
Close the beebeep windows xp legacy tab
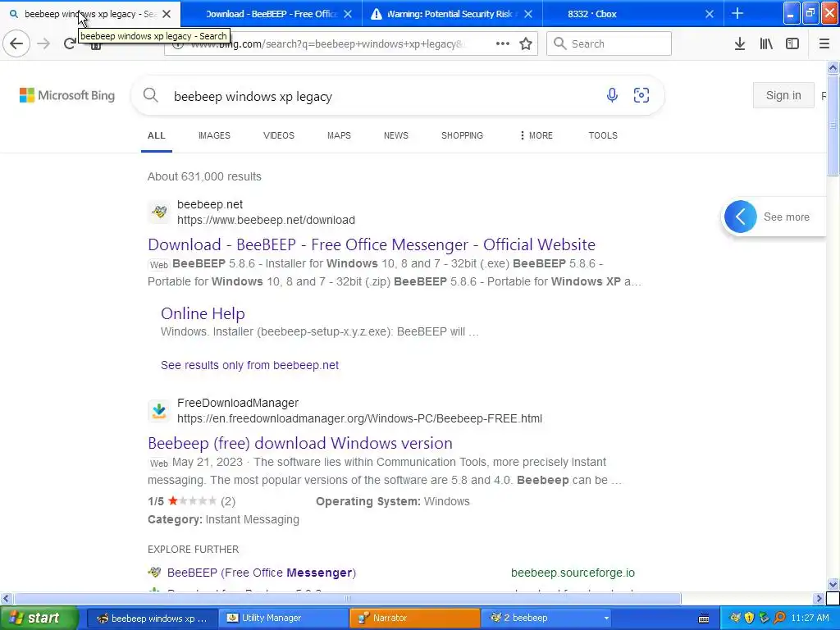167,14
